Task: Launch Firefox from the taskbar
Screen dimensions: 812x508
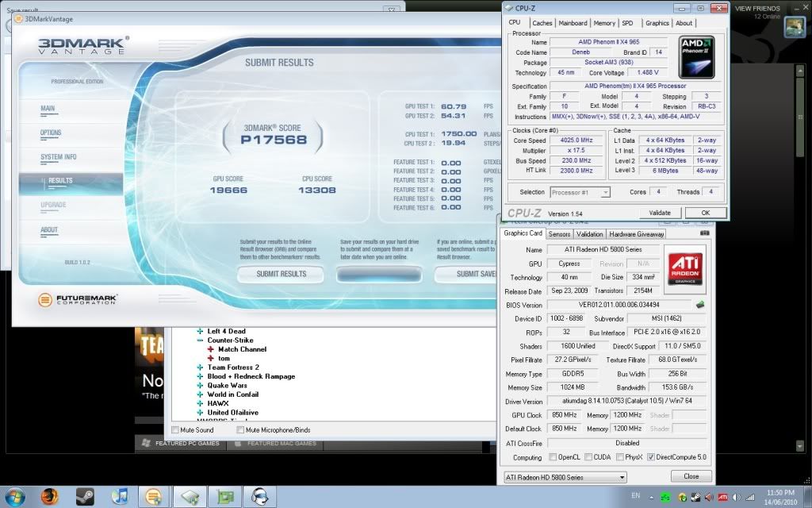Action: [50, 496]
